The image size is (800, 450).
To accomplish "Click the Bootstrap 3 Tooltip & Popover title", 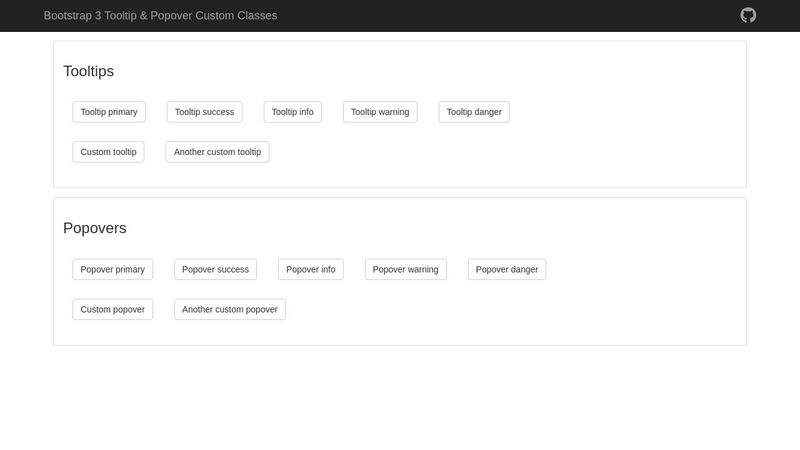I will coord(160,16).
